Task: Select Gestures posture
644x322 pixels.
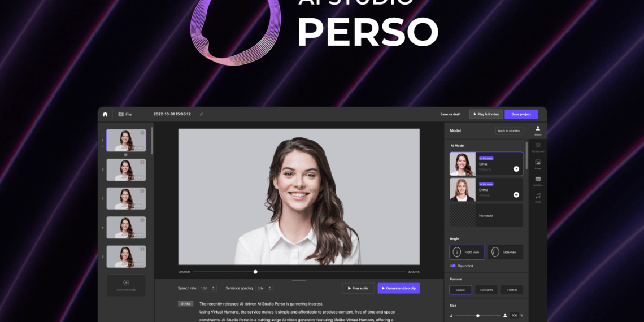Action: 486,290
